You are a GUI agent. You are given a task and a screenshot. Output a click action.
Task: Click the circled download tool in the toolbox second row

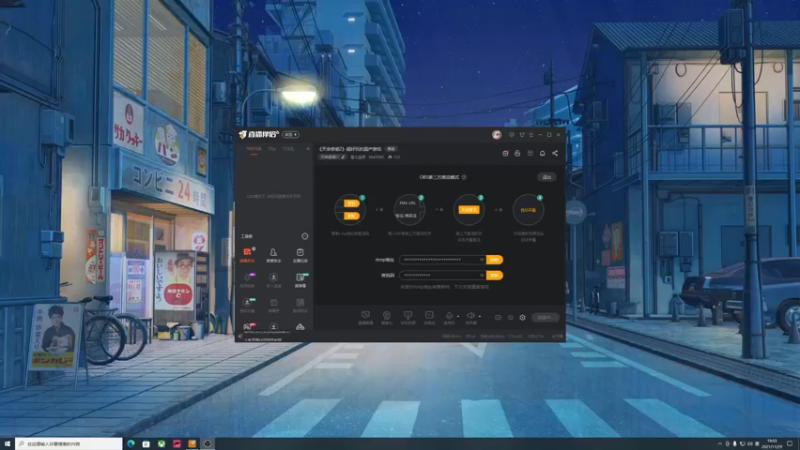[273, 280]
